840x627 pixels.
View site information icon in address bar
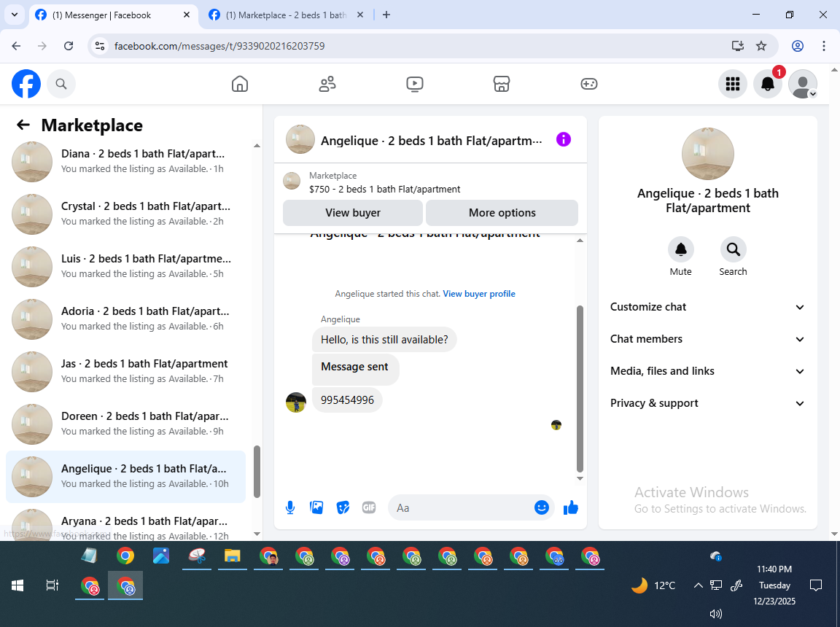point(100,46)
